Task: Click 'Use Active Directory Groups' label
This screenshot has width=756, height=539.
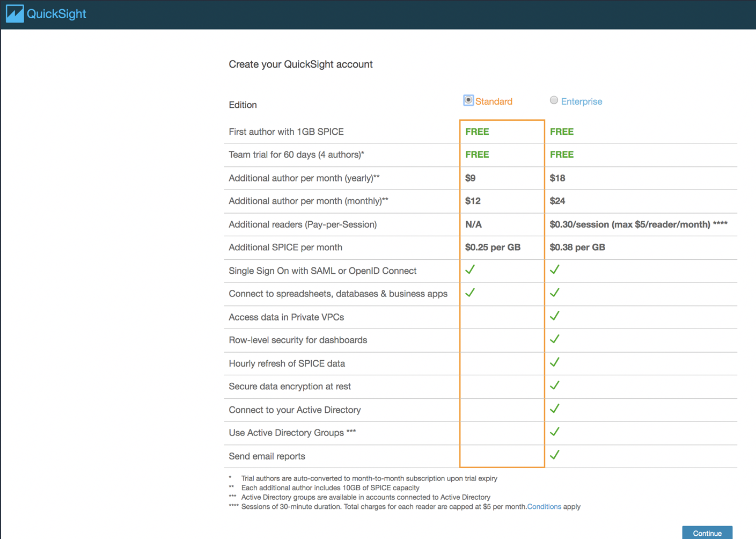Action: tap(292, 433)
